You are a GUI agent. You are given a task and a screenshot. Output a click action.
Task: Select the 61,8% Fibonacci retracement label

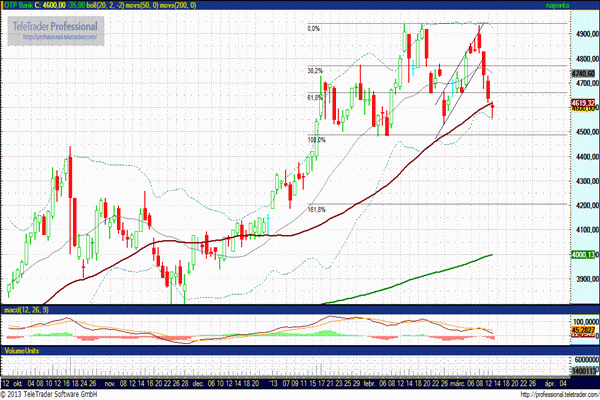314,98
